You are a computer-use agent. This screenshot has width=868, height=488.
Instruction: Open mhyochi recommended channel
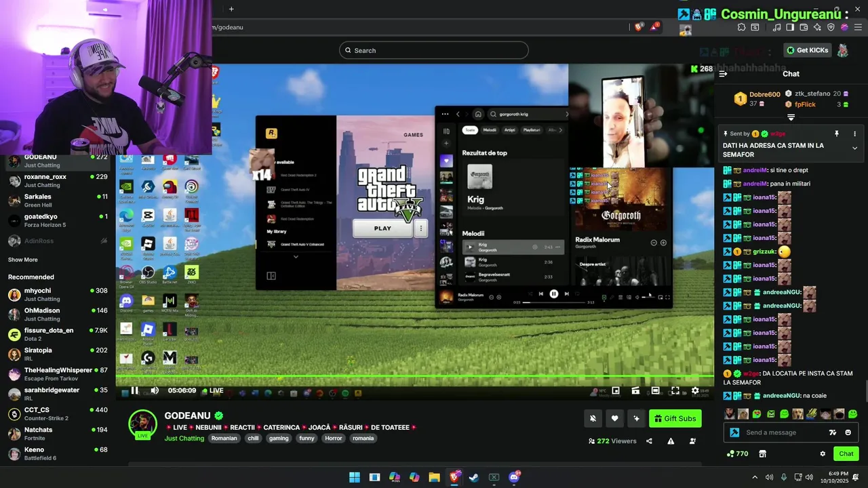58,294
